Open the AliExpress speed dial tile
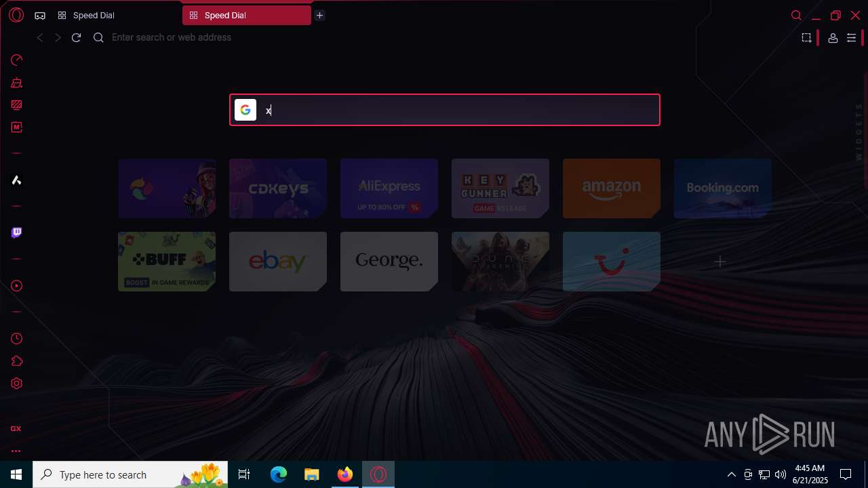Image resolution: width=868 pixels, height=488 pixels. tap(389, 188)
